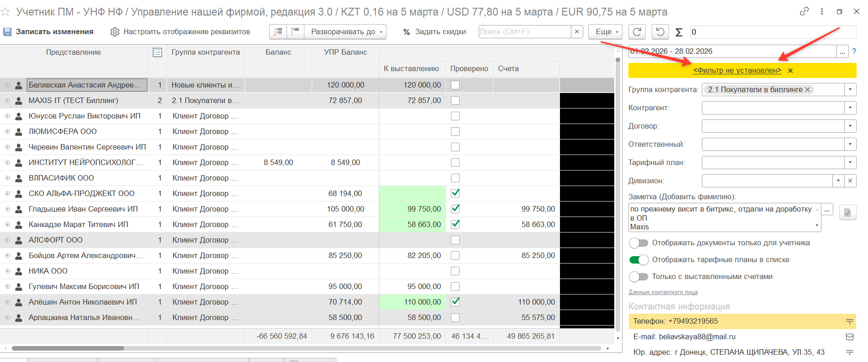
Task: Click envelope icon next to E-mail
Action: tap(849, 337)
